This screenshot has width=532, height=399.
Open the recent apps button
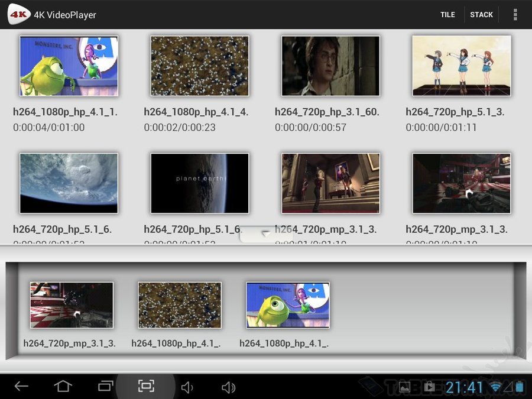106,386
